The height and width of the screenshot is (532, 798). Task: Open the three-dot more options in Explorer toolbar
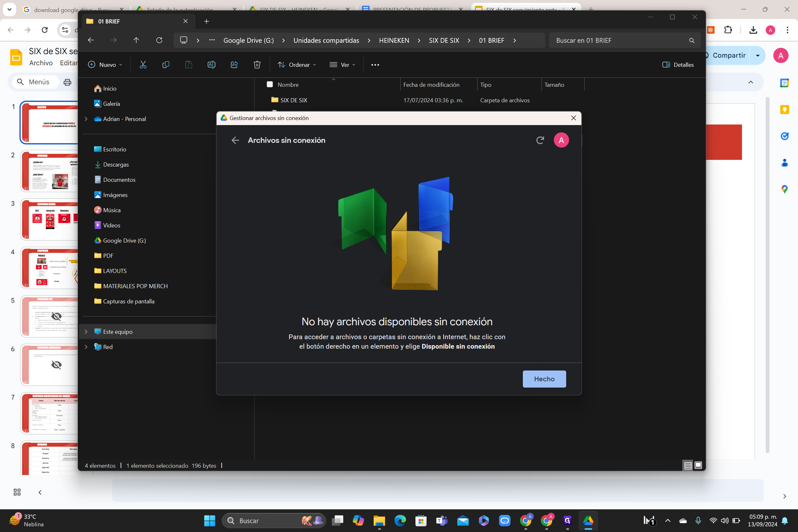375,65
